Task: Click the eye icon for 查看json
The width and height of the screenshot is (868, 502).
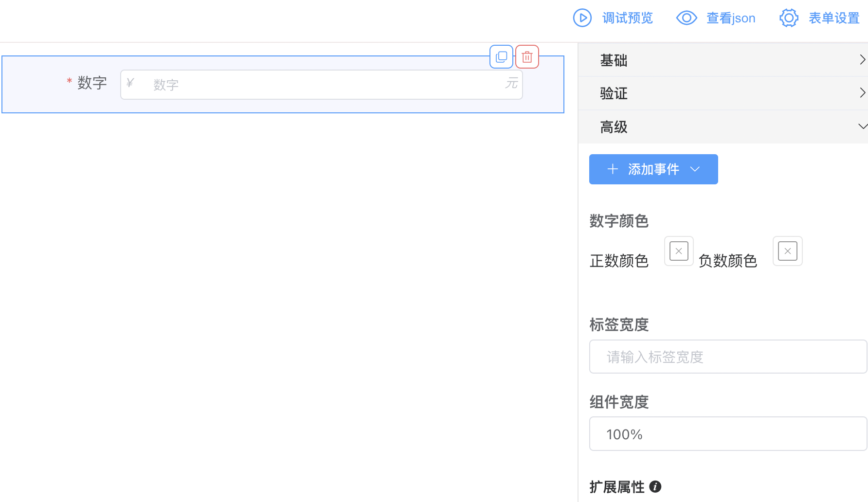Action: (x=687, y=18)
